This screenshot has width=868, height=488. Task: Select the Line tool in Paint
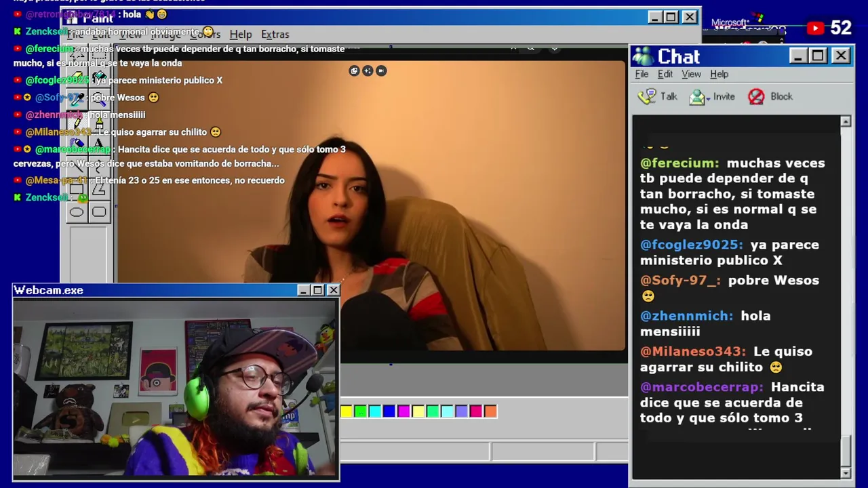(76, 167)
